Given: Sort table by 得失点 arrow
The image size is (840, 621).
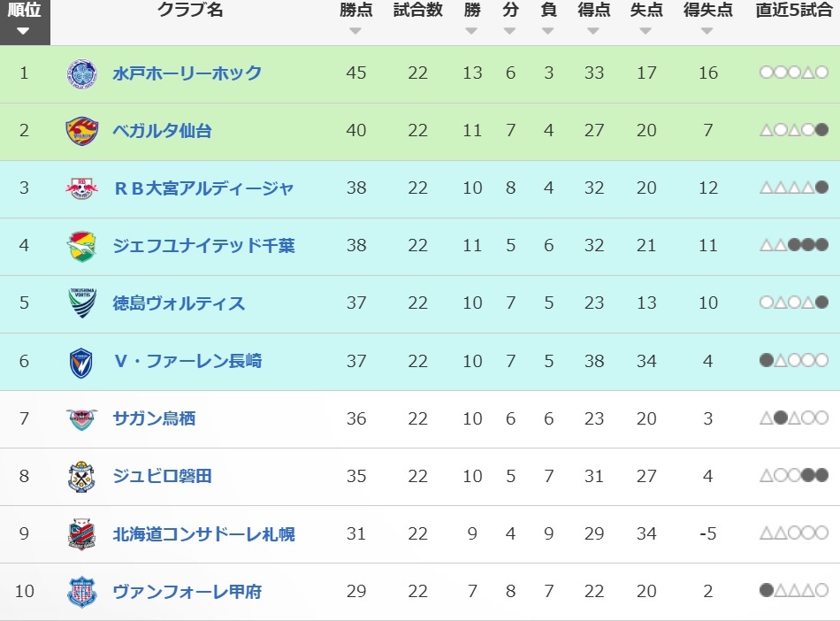Looking at the screenshot, I should click(707, 31).
